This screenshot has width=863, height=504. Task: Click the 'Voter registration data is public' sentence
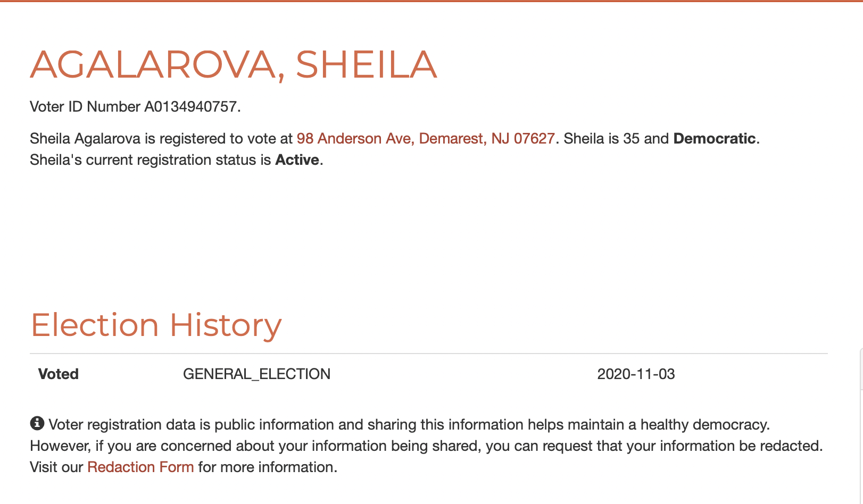(409, 425)
